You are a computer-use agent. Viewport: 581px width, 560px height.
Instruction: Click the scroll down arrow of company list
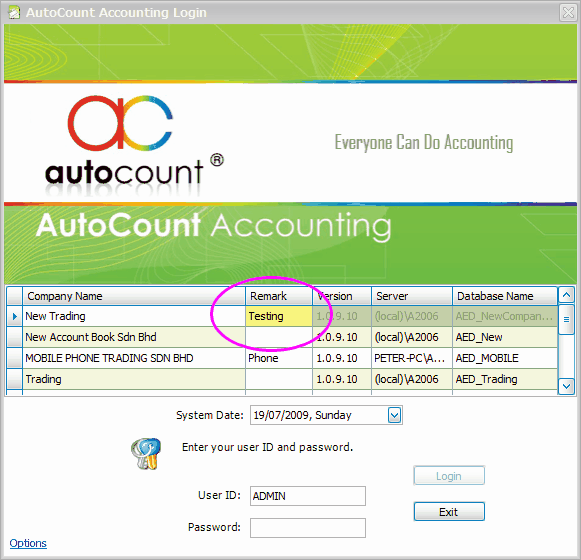point(566,386)
